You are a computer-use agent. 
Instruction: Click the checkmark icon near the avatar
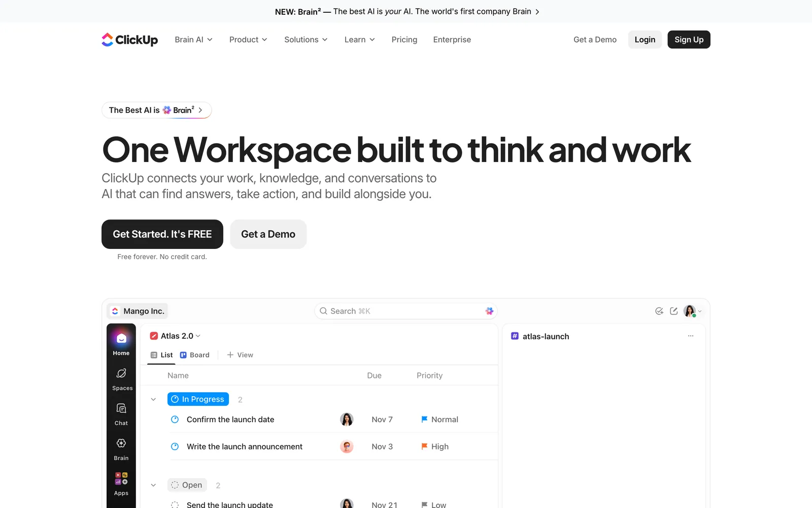coord(659,311)
